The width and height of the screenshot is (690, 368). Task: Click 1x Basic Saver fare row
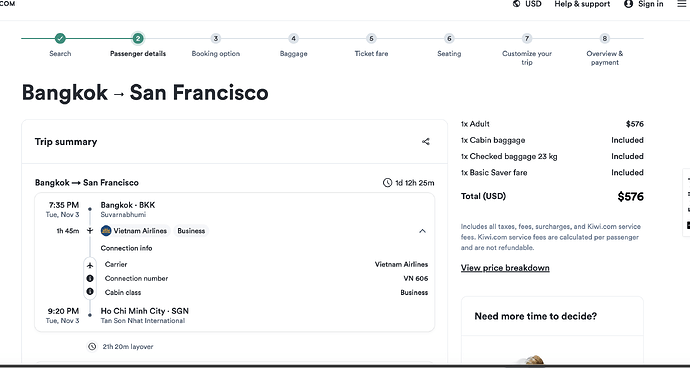(552, 172)
